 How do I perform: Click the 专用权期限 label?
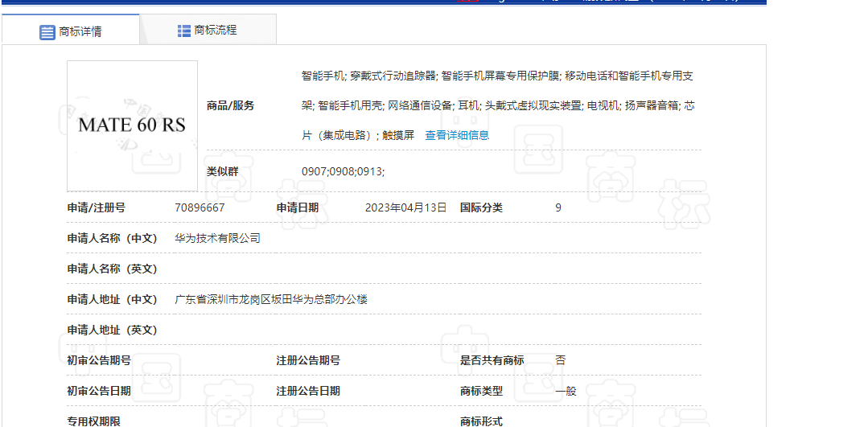(93, 421)
